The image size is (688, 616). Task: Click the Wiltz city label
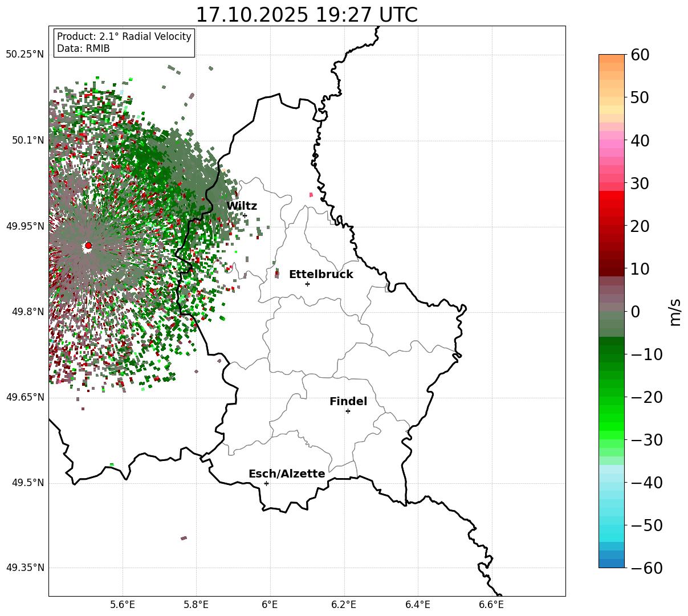(x=242, y=206)
